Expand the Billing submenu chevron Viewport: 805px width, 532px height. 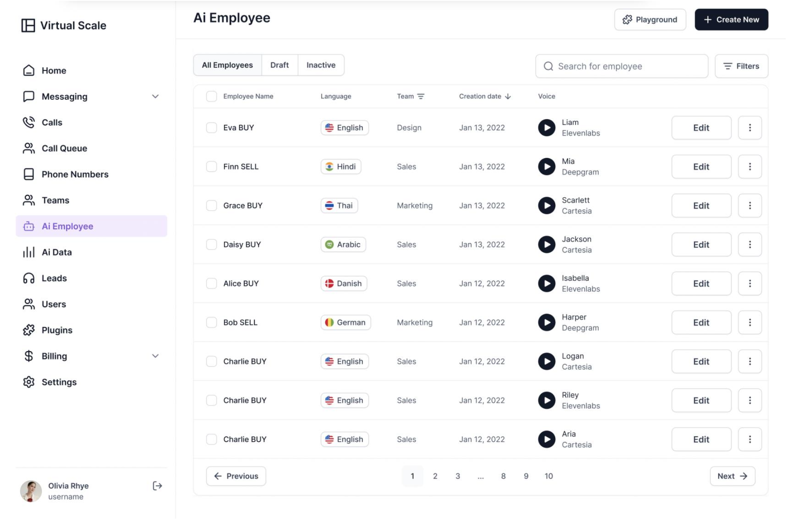point(155,356)
